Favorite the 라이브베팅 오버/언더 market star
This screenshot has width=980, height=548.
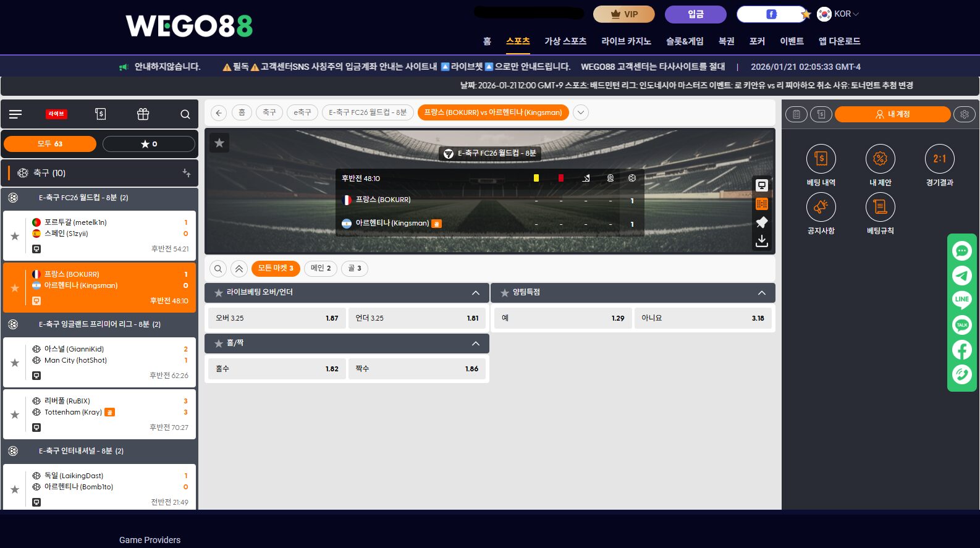(x=218, y=293)
